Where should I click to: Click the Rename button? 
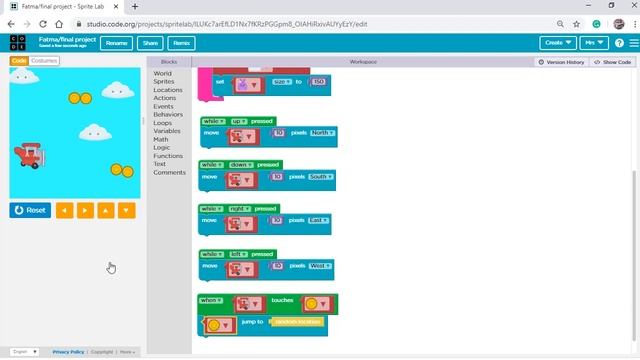(x=116, y=43)
